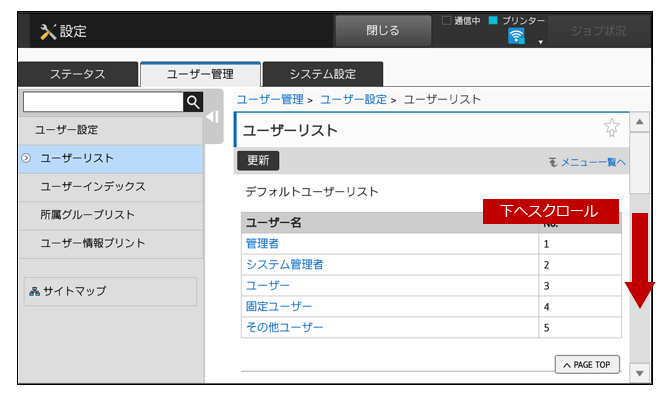Image resolution: width=670 pixels, height=396 pixels.
Task: Open the small dropdown arrow under プリンター
Action: pyautogui.click(x=541, y=42)
